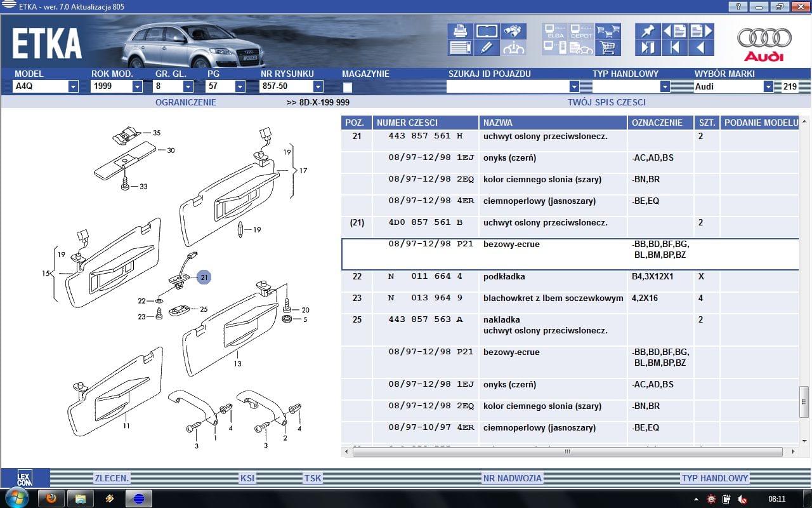Open the vehicle info icon
812x508 pixels.
(513, 48)
